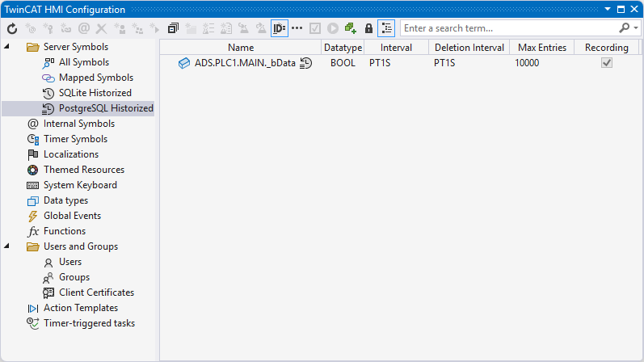
Task: Open Client Certificates
Action: coord(96,293)
